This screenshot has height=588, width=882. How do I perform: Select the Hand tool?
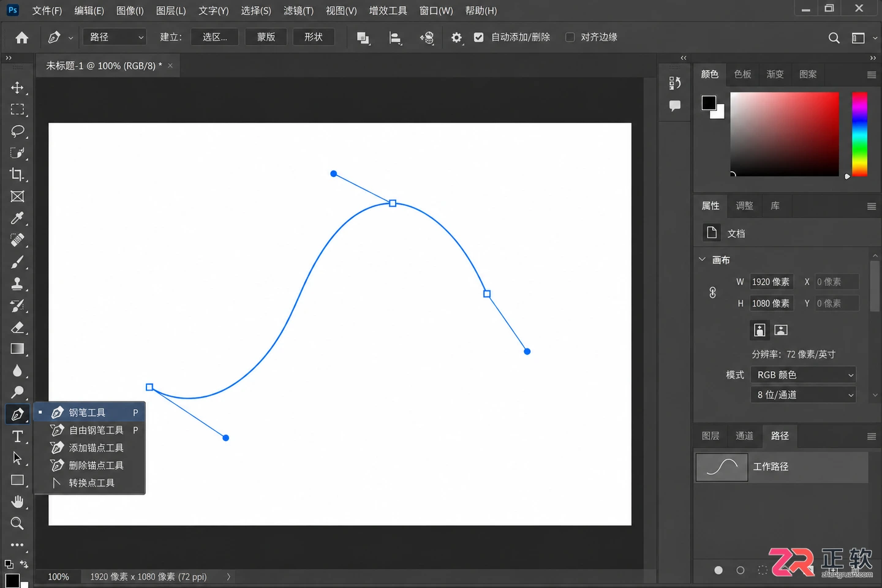pyautogui.click(x=17, y=502)
